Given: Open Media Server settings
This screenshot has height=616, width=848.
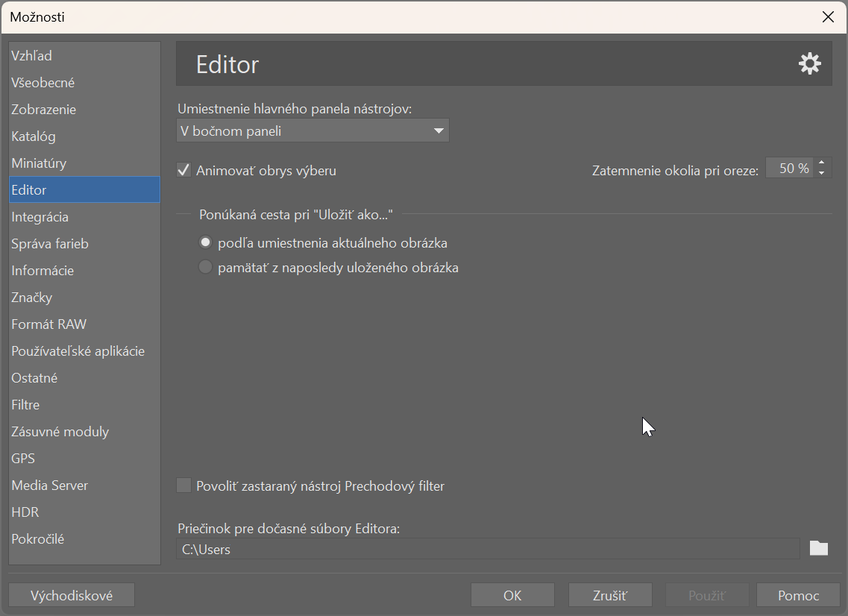Looking at the screenshot, I should pos(84,485).
